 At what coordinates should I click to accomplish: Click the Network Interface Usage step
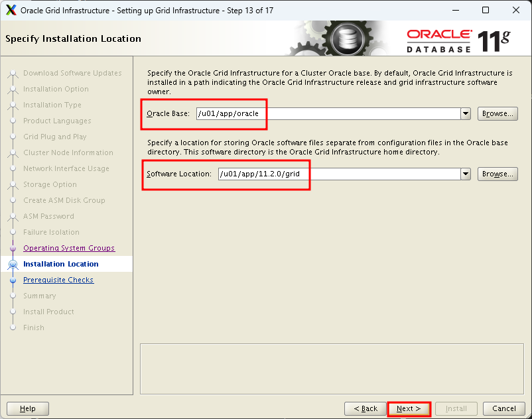(x=66, y=169)
